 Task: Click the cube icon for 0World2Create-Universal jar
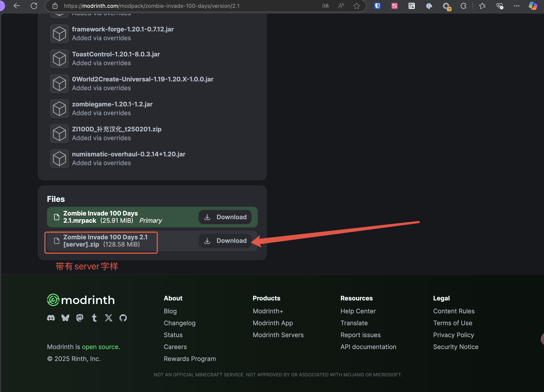tap(59, 84)
